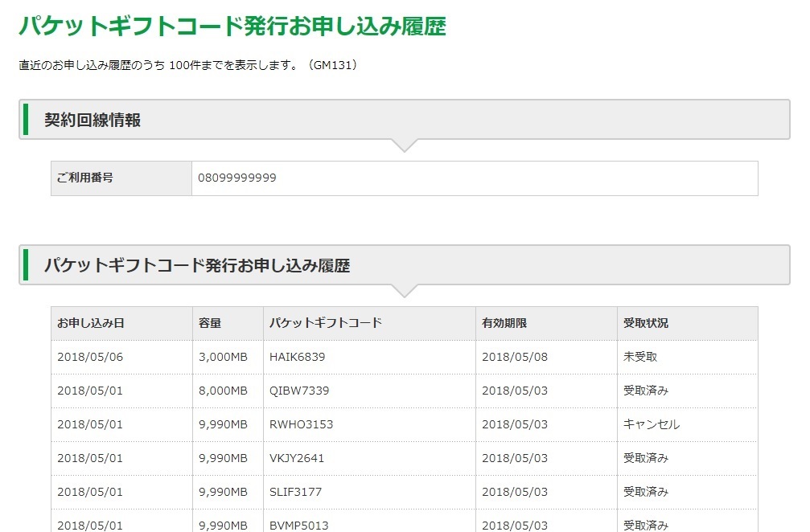Click the ご利用番号 label cell
This screenshot has height=532, width=810.
click(85, 178)
